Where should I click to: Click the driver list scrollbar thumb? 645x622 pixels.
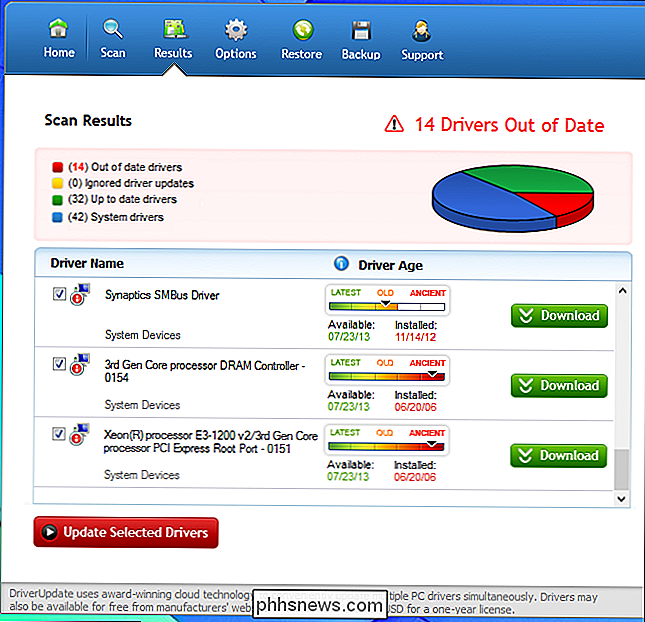(622, 470)
